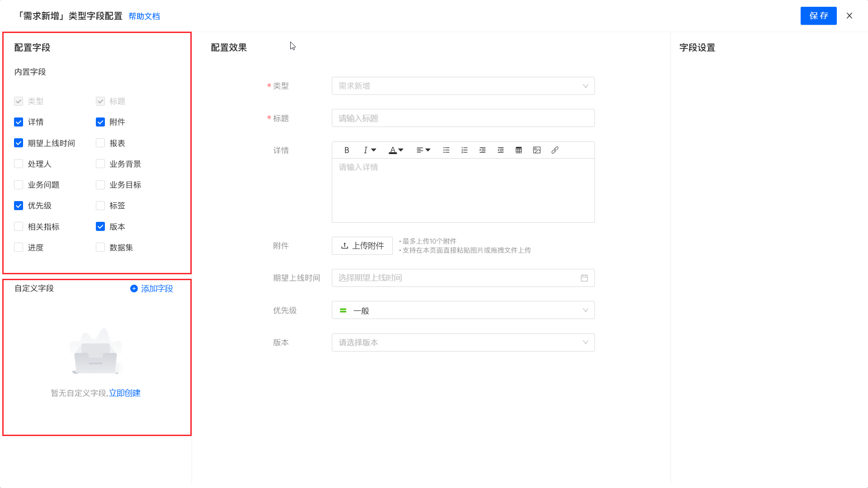Click the bulleted list icon
Screen dimensions: 868x488
tap(446, 150)
